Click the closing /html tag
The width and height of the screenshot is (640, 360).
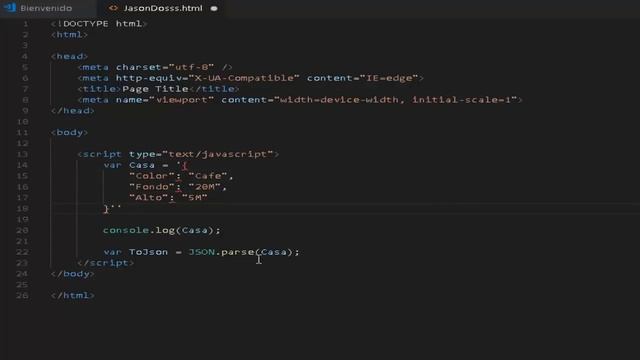click(73, 296)
